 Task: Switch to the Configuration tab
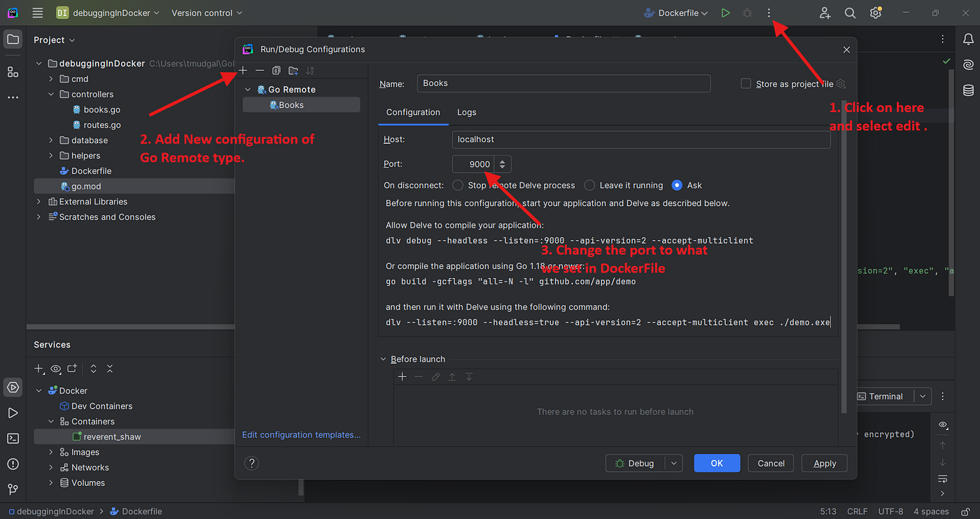[x=413, y=112]
